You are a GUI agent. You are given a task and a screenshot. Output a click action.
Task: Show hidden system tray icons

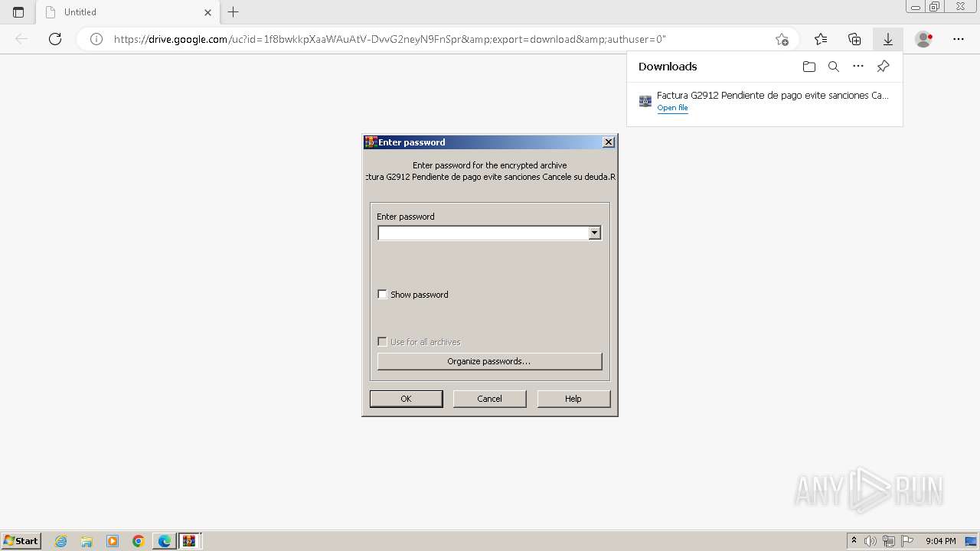click(854, 541)
